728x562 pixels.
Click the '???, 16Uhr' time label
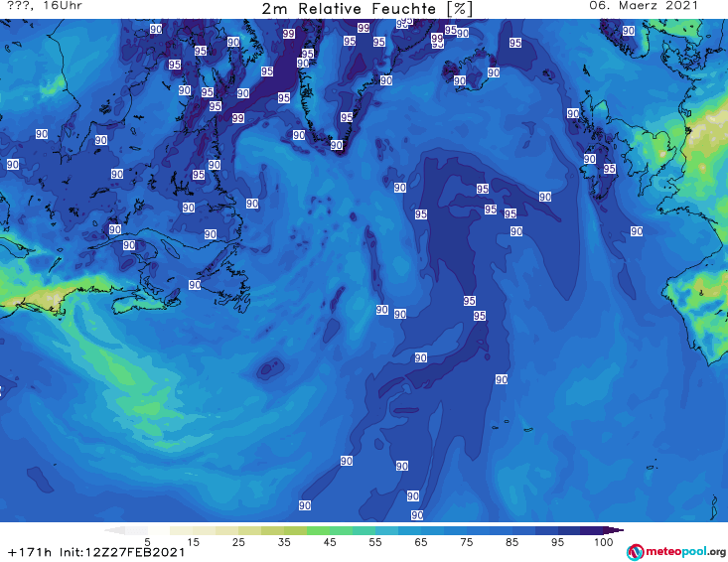45,6
